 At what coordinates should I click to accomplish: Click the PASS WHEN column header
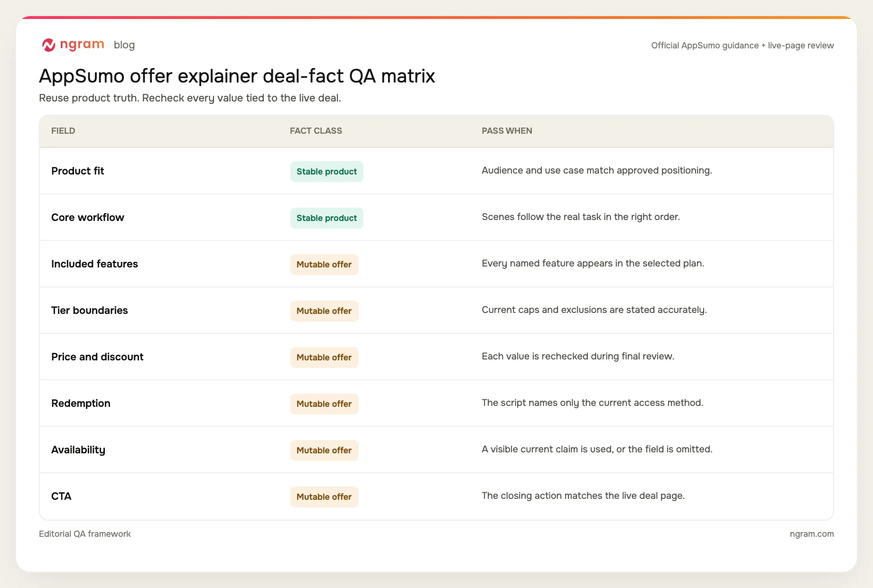pos(507,131)
